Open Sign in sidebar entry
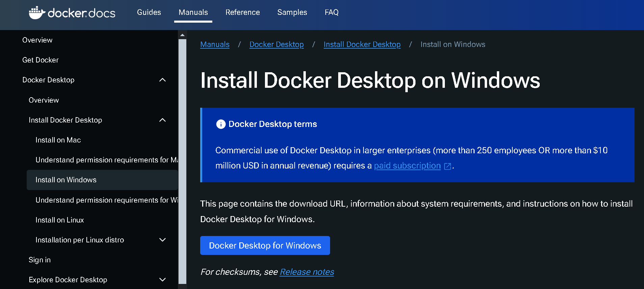Viewport: 644px width, 289px height. tap(39, 260)
